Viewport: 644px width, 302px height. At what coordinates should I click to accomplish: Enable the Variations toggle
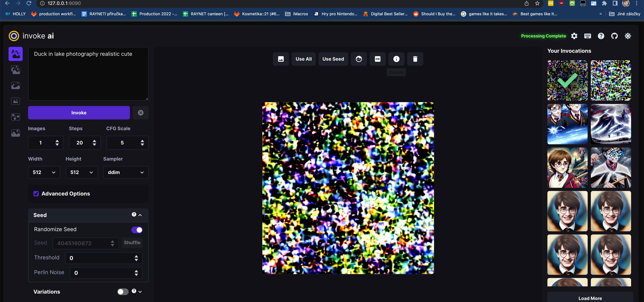(x=123, y=292)
